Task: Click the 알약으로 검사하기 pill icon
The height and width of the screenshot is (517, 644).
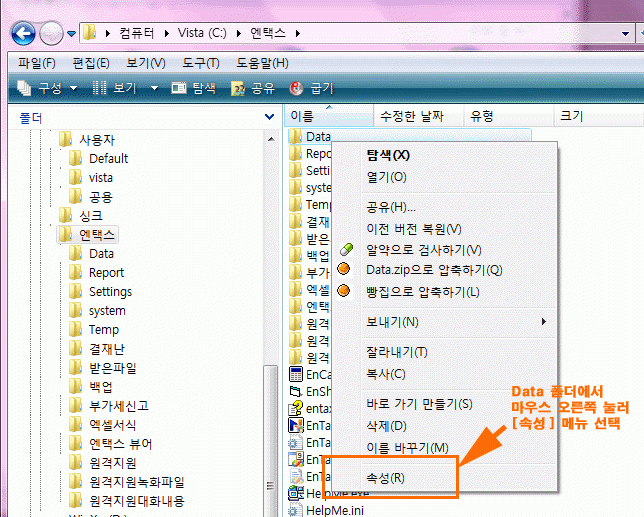Action: coord(345,250)
